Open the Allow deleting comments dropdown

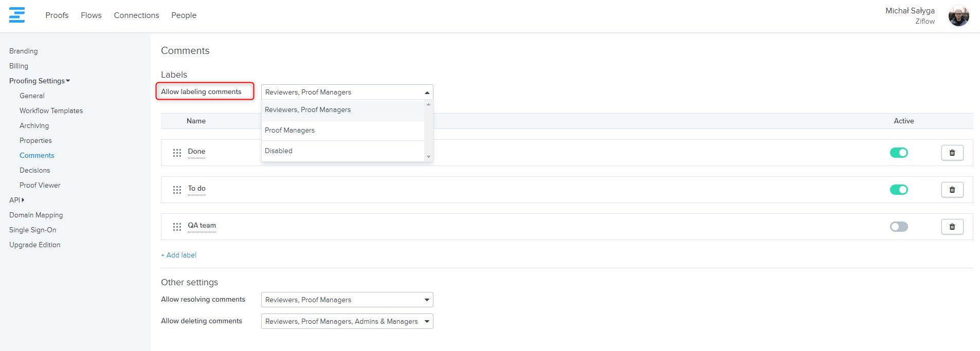347,321
